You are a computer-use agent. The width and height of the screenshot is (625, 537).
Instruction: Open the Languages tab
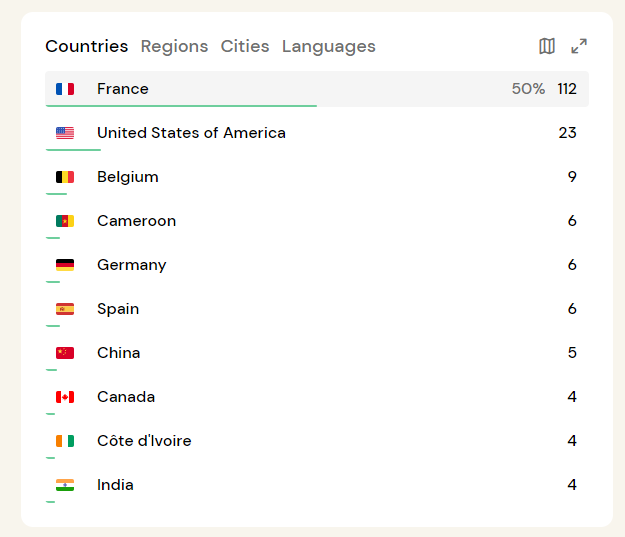[328, 46]
